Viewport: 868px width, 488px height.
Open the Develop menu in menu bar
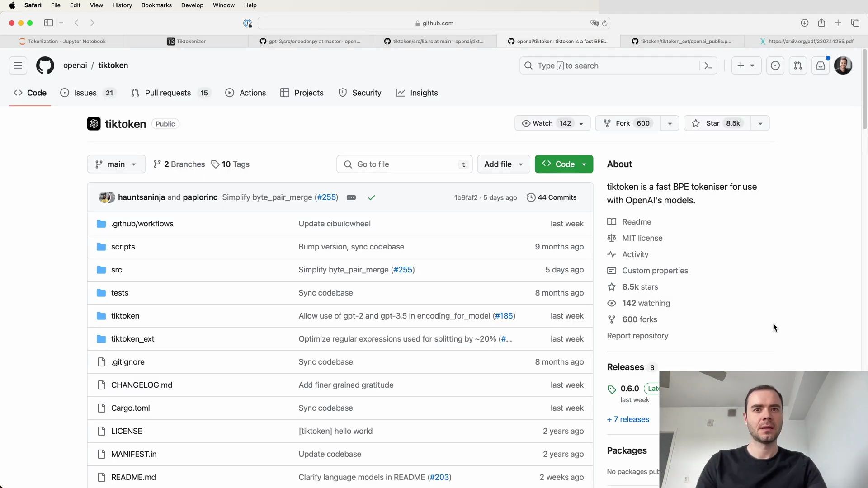point(192,5)
